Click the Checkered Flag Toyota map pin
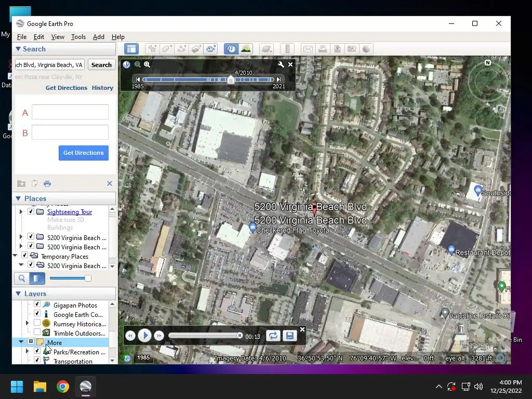The width and height of the screenshot is (532, 399). click(x=252, y=228)
